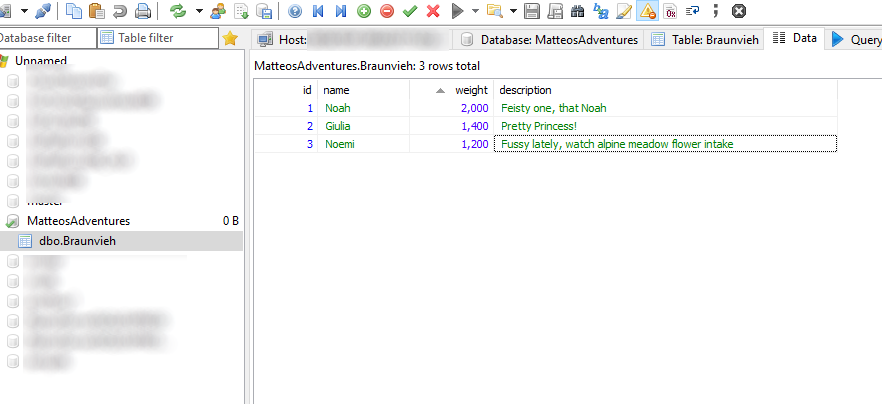Select the 'Feisty one, that Noah' cell

coord(665,108)
